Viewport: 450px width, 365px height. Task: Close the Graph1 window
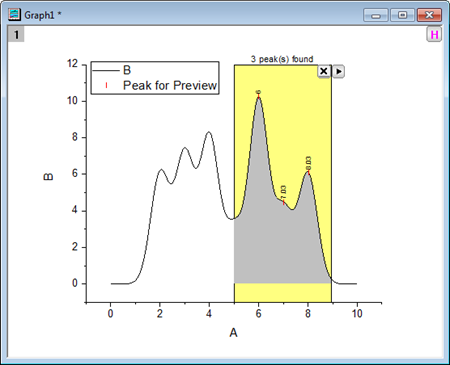[x=429, y=15]
